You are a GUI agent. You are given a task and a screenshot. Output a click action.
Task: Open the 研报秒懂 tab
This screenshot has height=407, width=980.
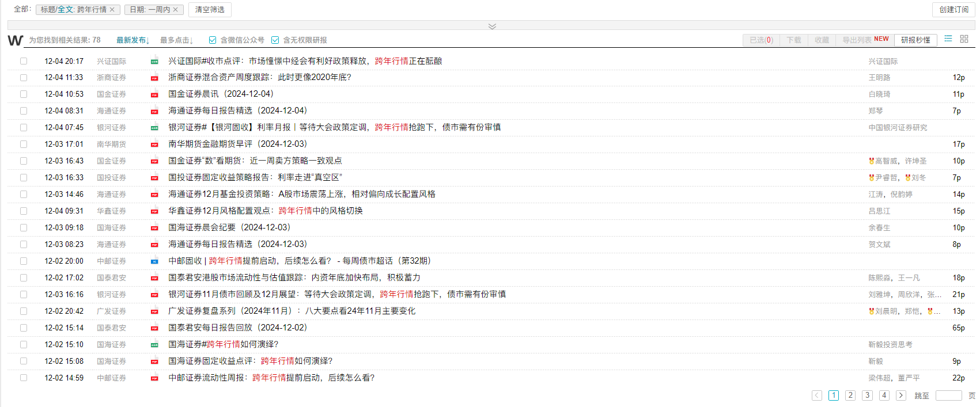[x=915, y=40]
